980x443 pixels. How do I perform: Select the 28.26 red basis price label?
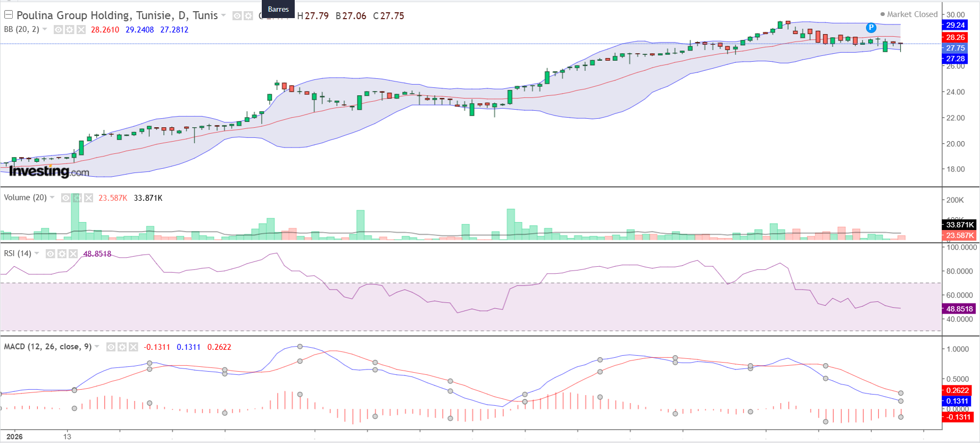coord(956,37)
